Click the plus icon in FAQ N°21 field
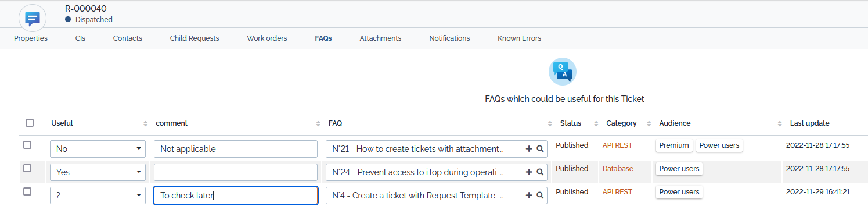 529,149
